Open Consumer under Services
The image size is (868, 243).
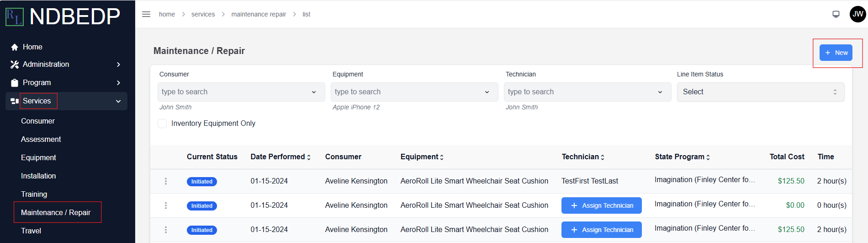tap(38, 121)
